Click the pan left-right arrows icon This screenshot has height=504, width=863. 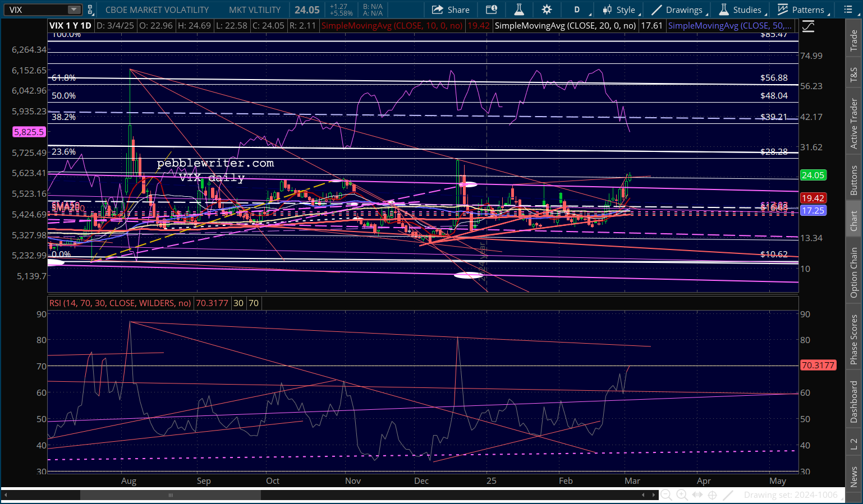tap(697, 494)
